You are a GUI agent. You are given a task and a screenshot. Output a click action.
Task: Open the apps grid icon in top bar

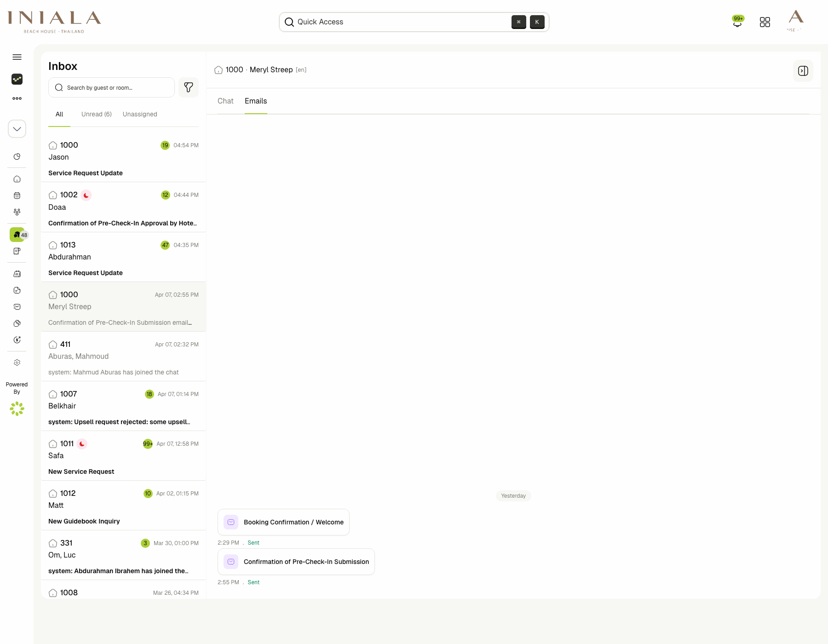(765, 22)
